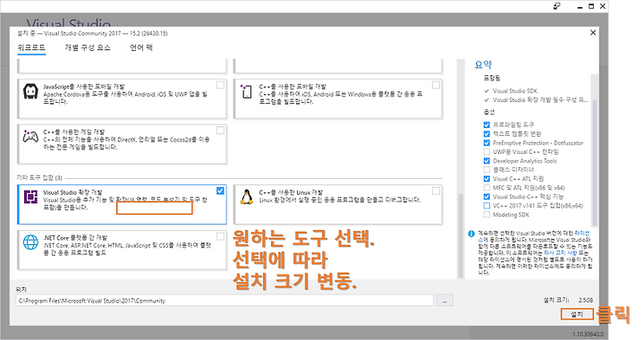Image resolution: width=644 pixels, height=340 pixels.
Task: Check the Modeling SDK option
Action: [487, 215]
